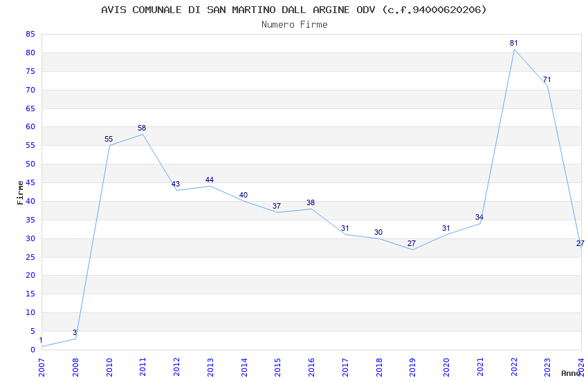Click the data label 37 at 2015

coord(277,207)
